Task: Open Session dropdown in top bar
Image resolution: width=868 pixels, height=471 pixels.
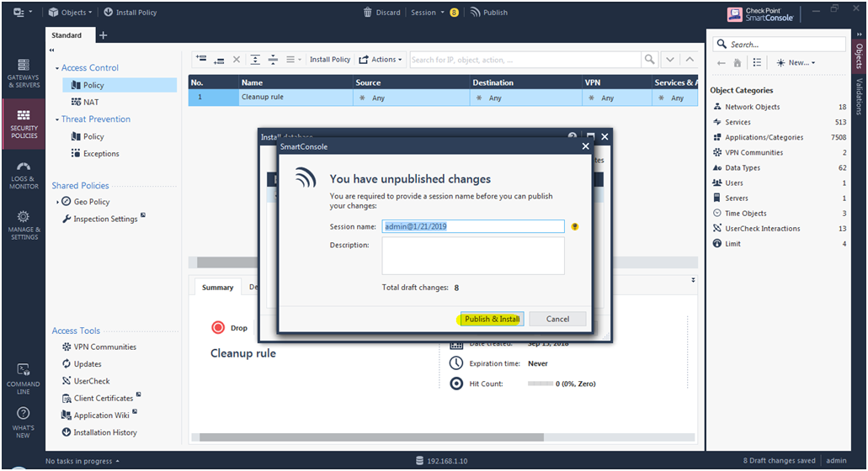Action: point(428,12)
